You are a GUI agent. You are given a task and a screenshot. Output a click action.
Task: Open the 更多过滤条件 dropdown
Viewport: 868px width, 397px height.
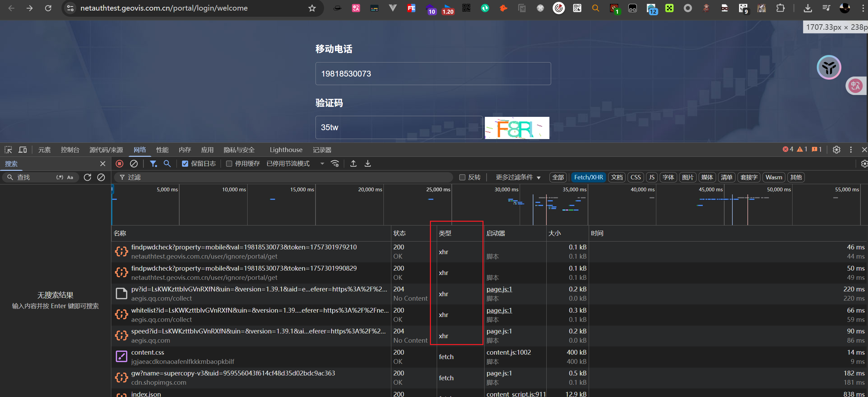click(x=518, y=177)
